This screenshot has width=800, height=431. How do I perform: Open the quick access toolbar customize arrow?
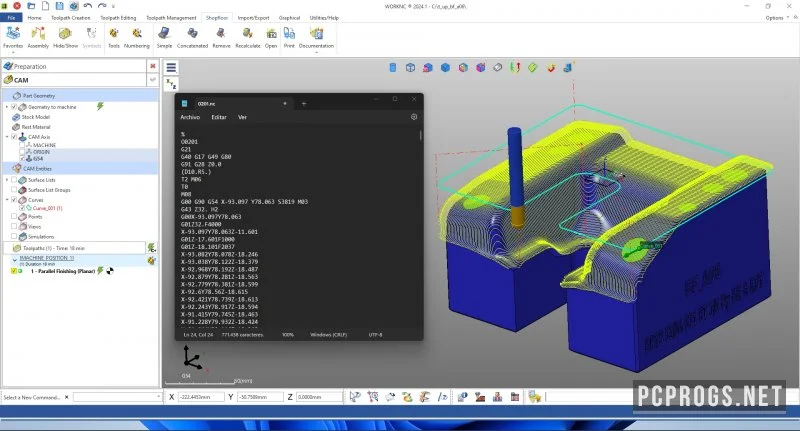(x=113, y=6)
